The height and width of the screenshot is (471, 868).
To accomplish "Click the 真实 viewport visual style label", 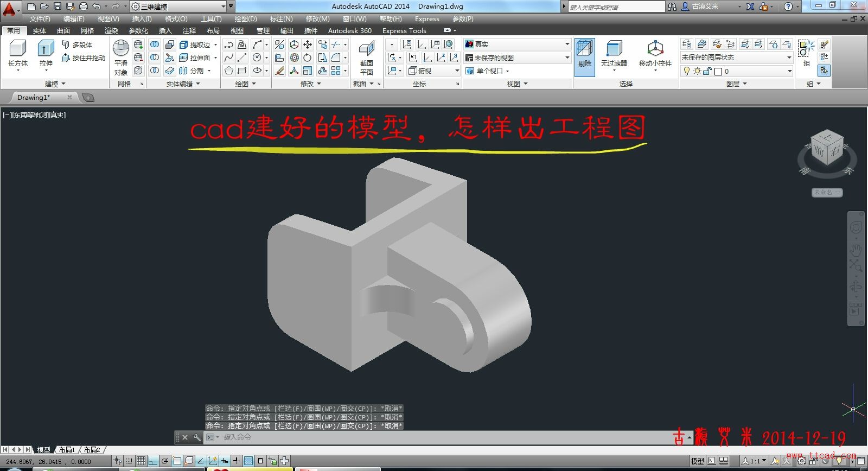I will [x=57, y=115].
